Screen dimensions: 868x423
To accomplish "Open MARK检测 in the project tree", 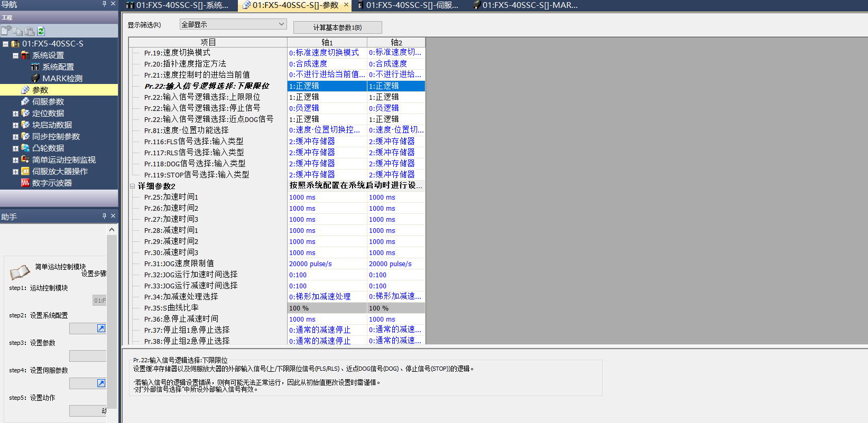I will (62, 79).
